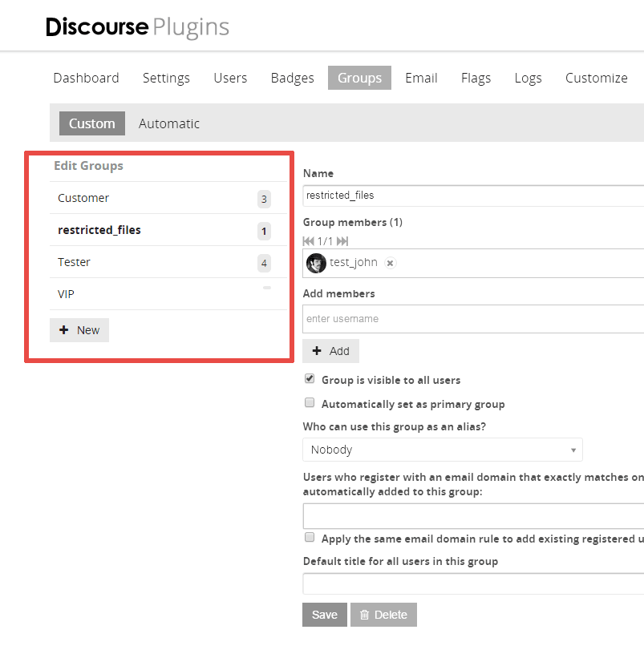Open the Email tab
This screenshot has height=670, width=644.
click(421, 78)
